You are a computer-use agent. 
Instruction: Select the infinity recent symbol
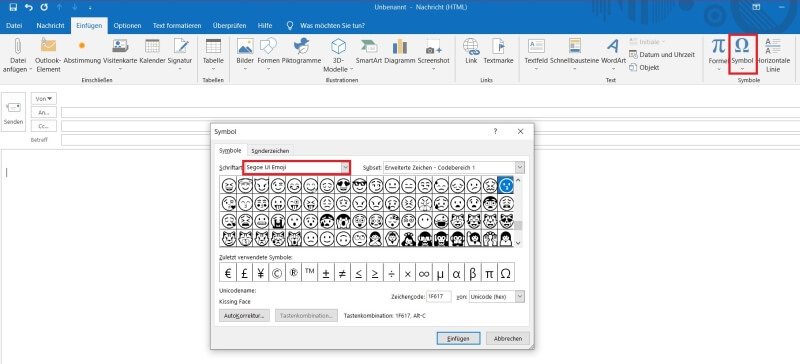click(423, 273)
